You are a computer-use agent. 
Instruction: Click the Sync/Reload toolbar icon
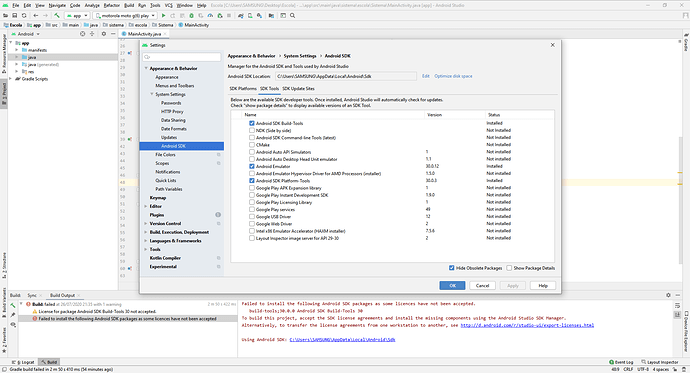24,15
